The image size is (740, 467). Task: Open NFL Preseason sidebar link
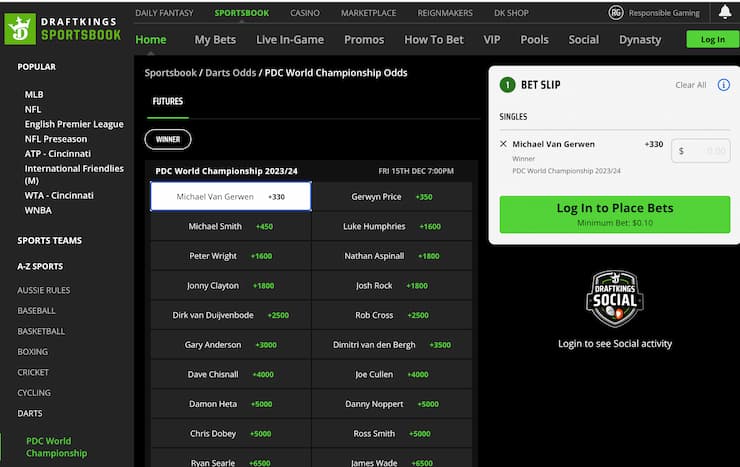point(56,139)
